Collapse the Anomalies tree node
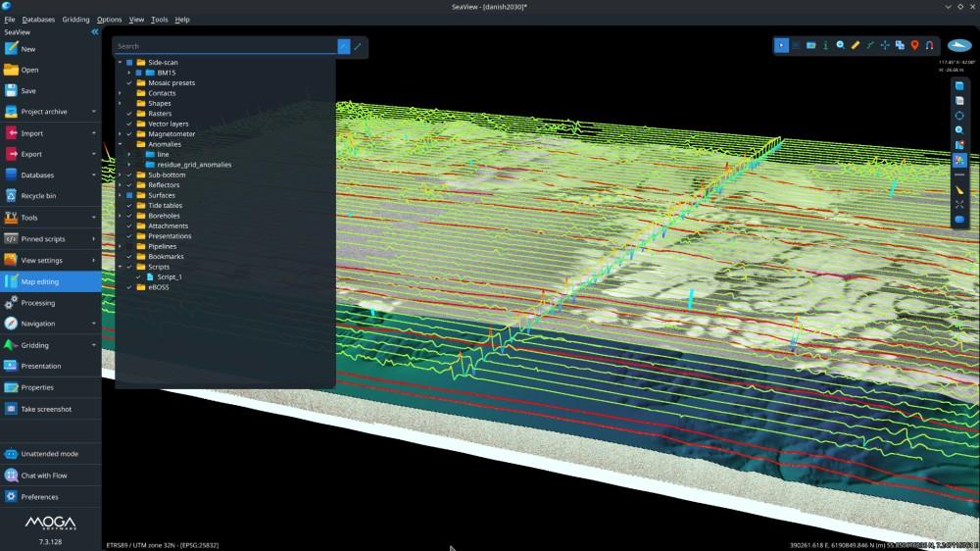Image resolution: width=980 pixels, height=551 pixels. (x=120, y=144)
